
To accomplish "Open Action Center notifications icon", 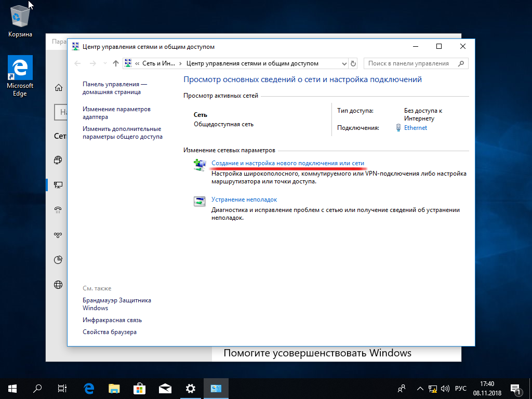I will tap(515, 389).
